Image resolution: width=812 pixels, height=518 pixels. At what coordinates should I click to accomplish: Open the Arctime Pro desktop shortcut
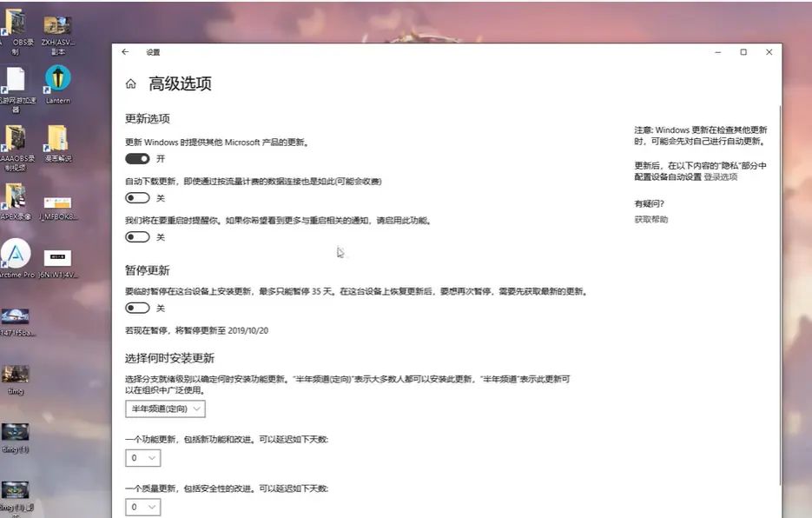pyautogui.click(x=16, y=258)
